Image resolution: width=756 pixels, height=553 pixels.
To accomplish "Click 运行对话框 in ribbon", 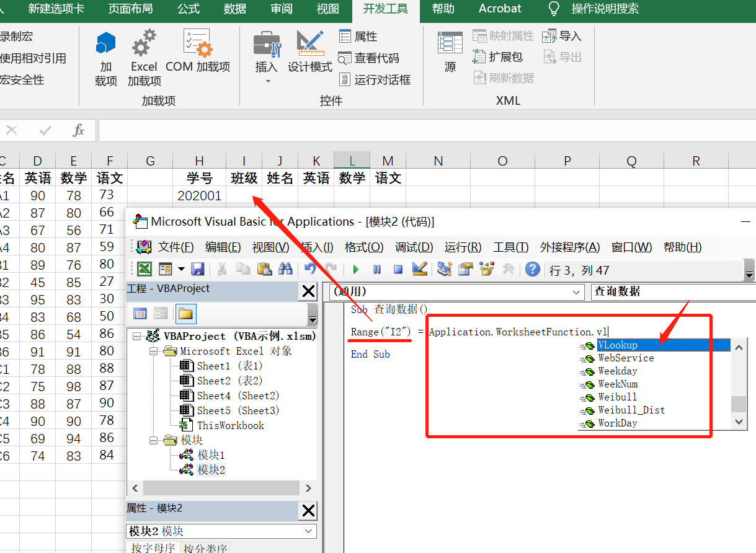I will [x=375, y=80].
